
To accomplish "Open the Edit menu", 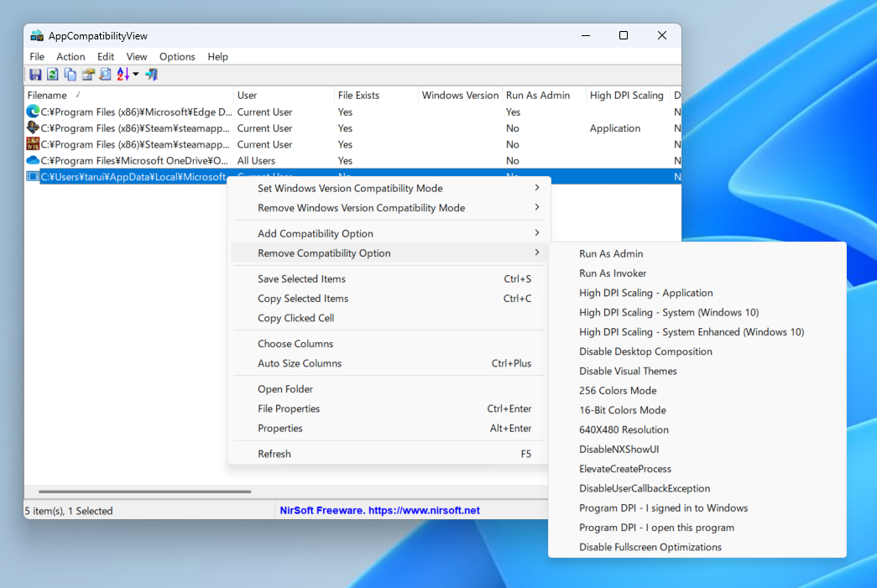I will pyautogui.click(x=106, y=56).
